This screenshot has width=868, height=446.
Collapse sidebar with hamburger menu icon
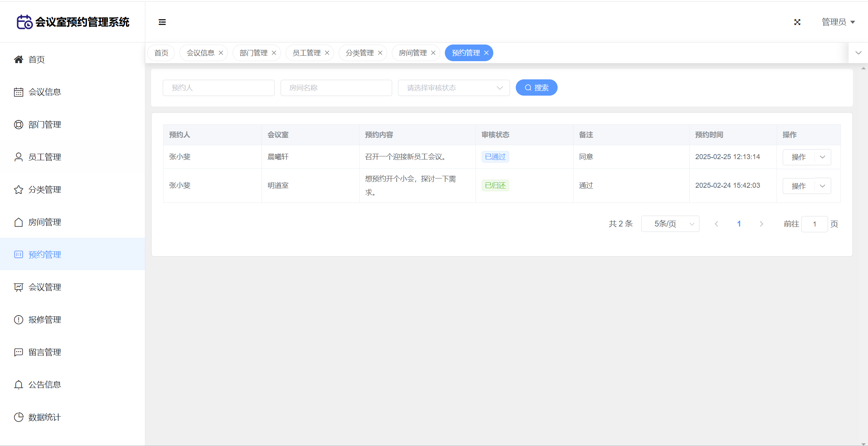pos(162,22)
